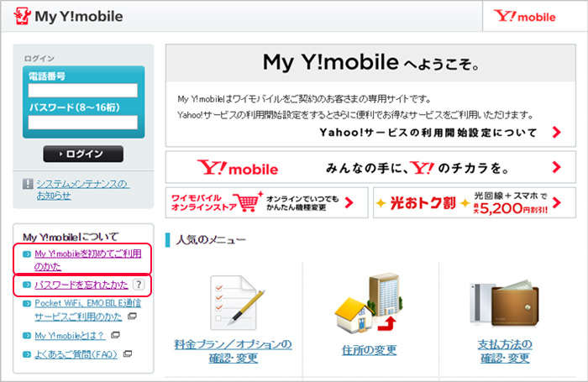Click the 電話番号 input field
This screenshot has height=382, width=588.
(83, 91)
